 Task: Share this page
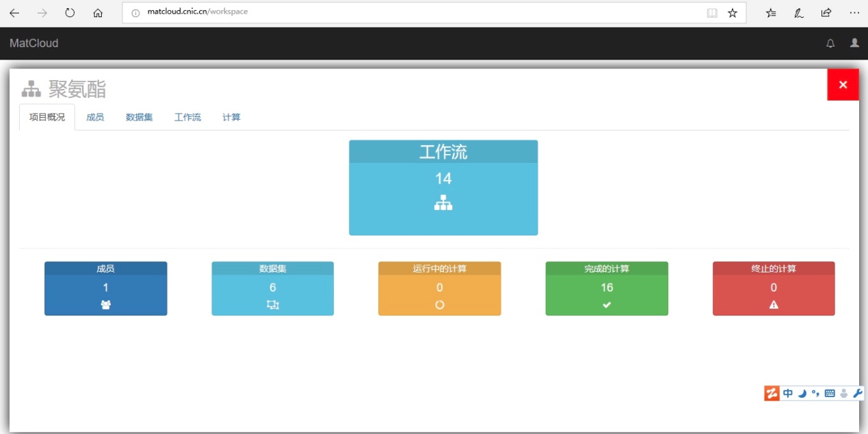click(826, 13)
